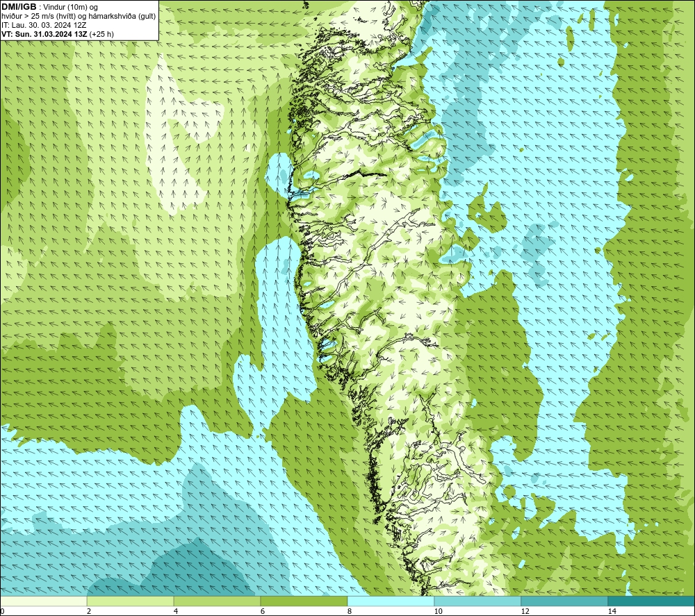Click the palest yellow 0–2 m/s legend swatch

click(x=43, y=601)
